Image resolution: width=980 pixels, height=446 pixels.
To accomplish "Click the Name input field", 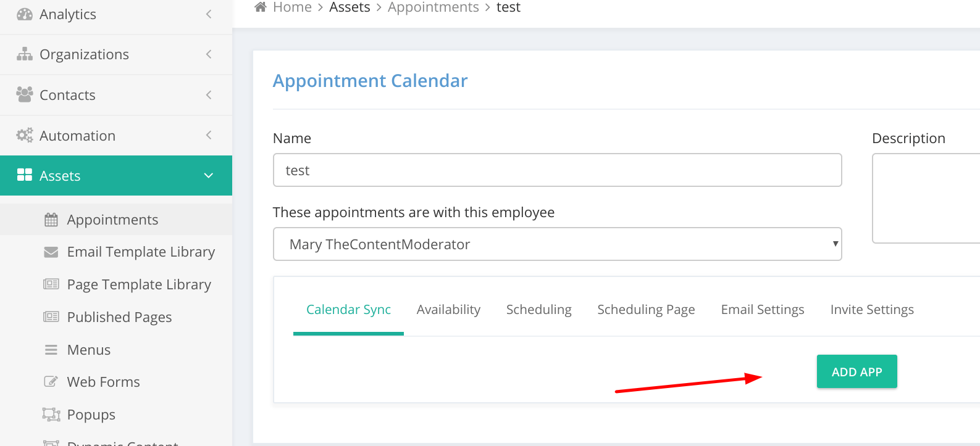I will pos(558,170).
